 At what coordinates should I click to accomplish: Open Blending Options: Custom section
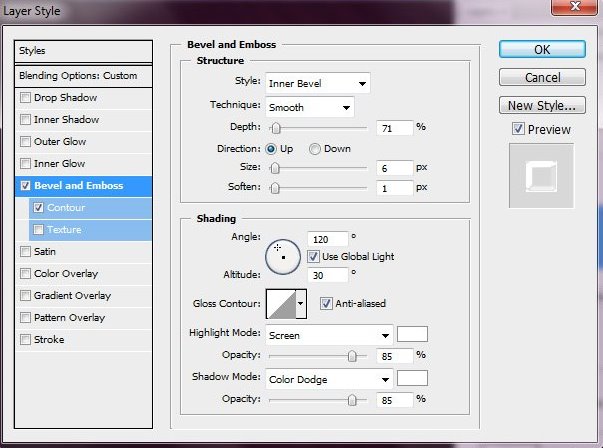78,76
